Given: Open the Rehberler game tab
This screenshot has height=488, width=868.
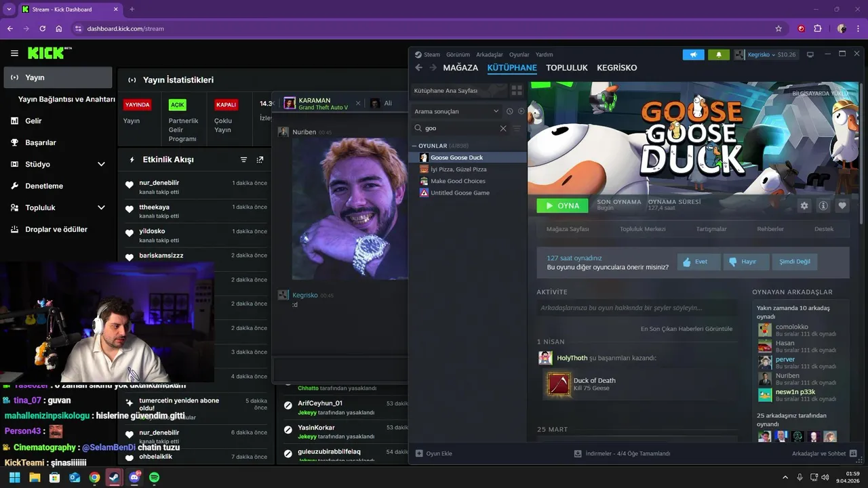Looking at the screenshot, I should click(770, 229).
